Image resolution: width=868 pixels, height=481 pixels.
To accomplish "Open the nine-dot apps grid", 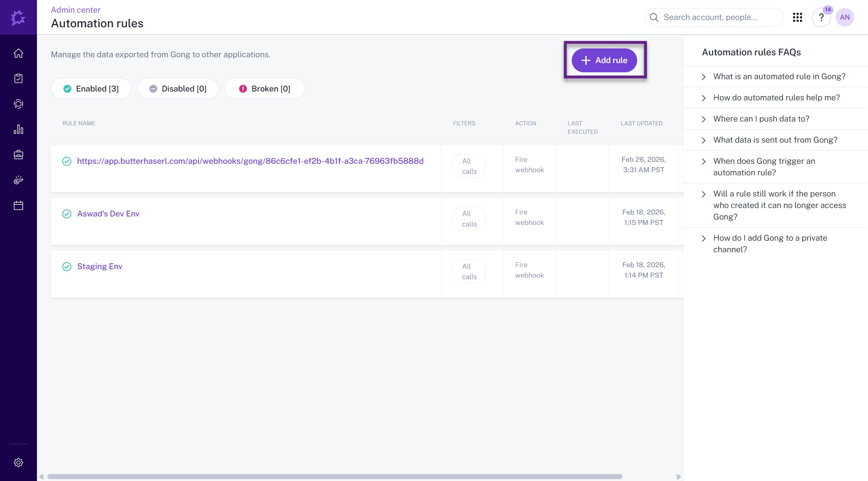I will click(797, 17).
